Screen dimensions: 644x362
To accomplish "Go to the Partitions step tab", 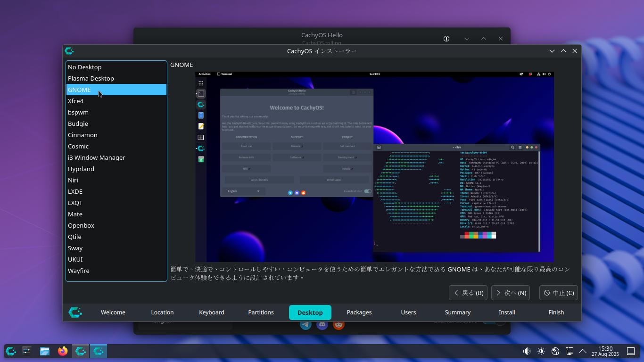I will coord(261,313).
